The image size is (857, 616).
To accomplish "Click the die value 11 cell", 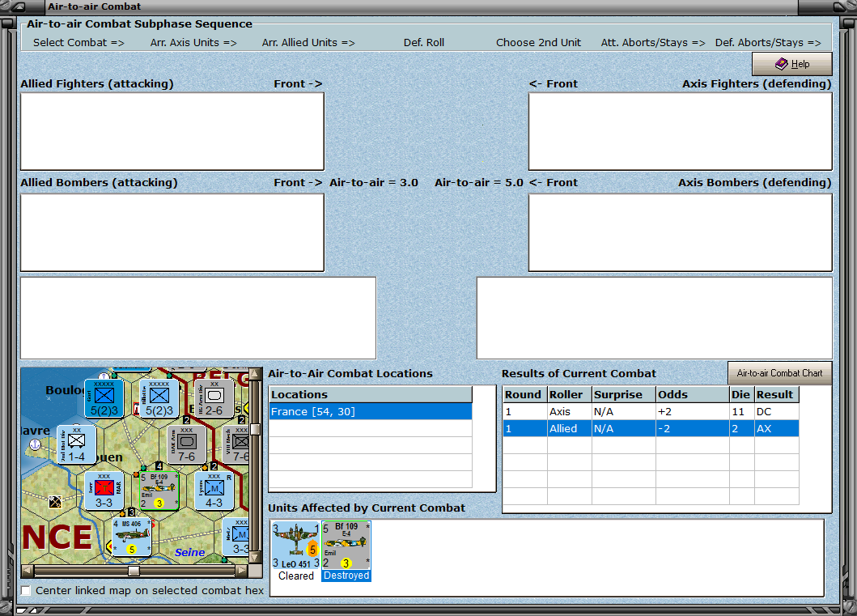I will point(741,411).
